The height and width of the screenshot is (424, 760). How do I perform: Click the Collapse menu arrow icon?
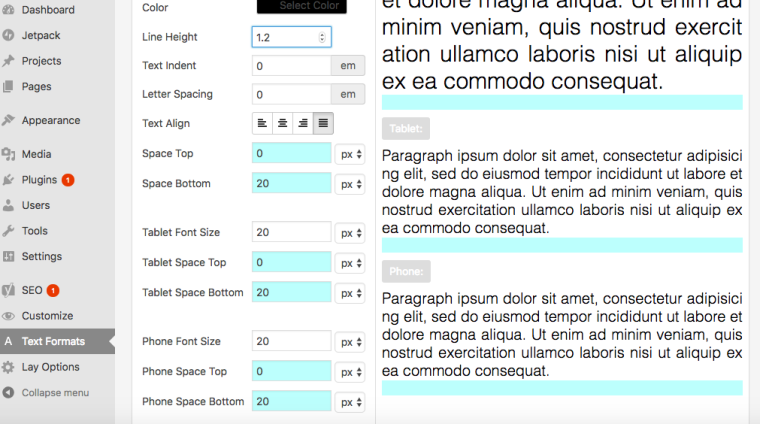tap(9, 393)
